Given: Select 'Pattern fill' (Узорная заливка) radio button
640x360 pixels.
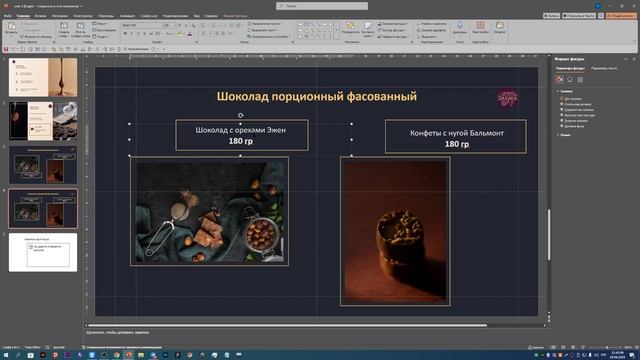Looking at the screenshot, I should click(562, 121).
